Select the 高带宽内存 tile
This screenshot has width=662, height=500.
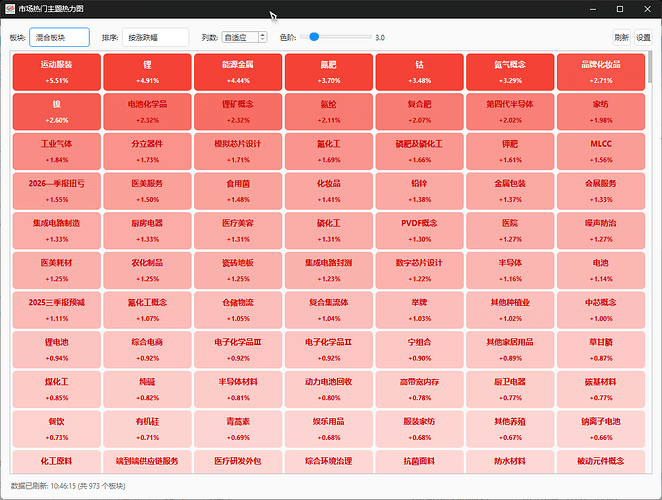[x=420, y=389]
